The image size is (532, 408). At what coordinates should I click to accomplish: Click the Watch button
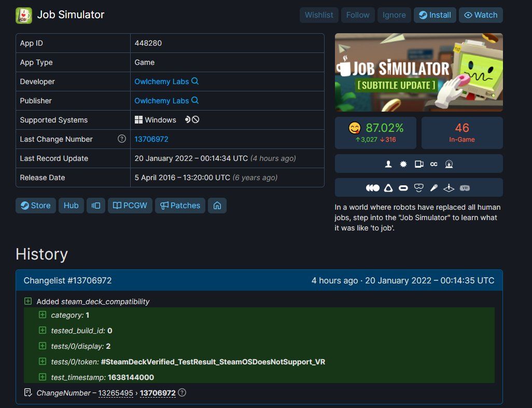(x=481, y=15)
